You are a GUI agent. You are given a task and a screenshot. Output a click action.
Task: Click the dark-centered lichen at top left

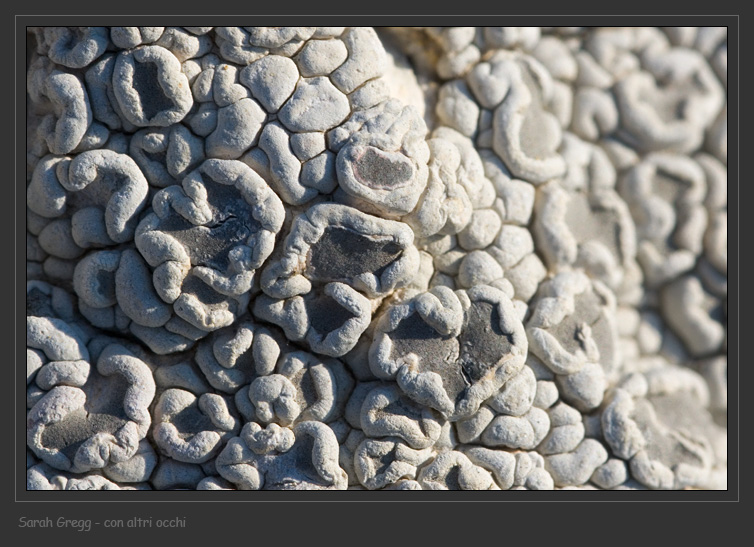coord(150,88)
